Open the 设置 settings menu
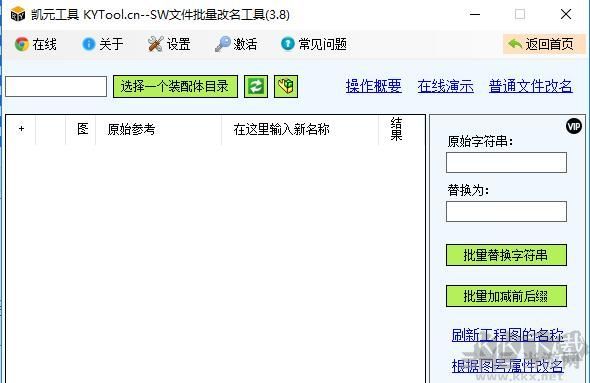 [x=169, y=44]
